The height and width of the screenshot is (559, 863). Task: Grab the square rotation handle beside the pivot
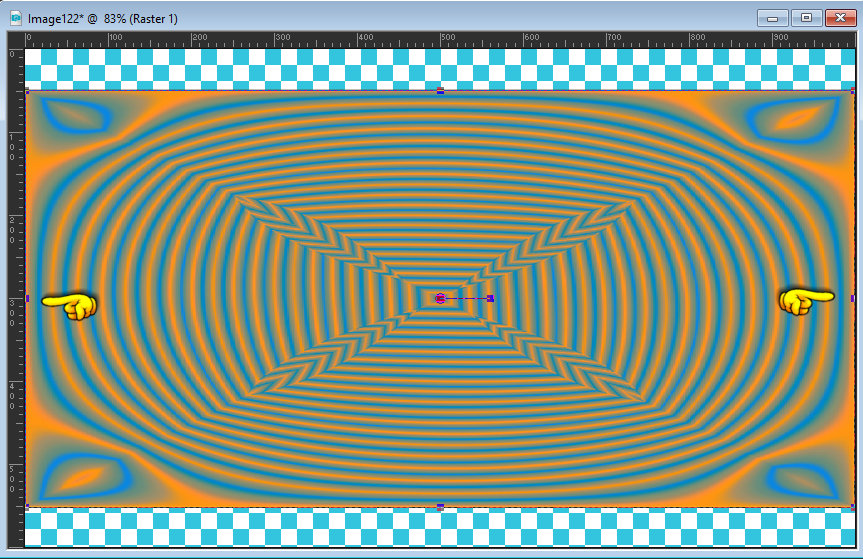(490, 298)
